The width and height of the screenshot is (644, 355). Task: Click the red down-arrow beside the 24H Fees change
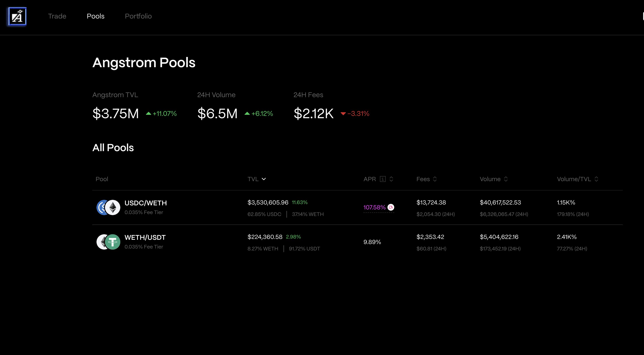[x=343, y=114]
